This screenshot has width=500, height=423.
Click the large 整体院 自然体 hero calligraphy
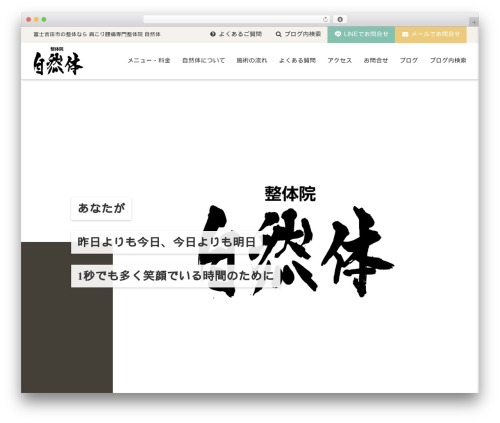(x=295, y=242)
